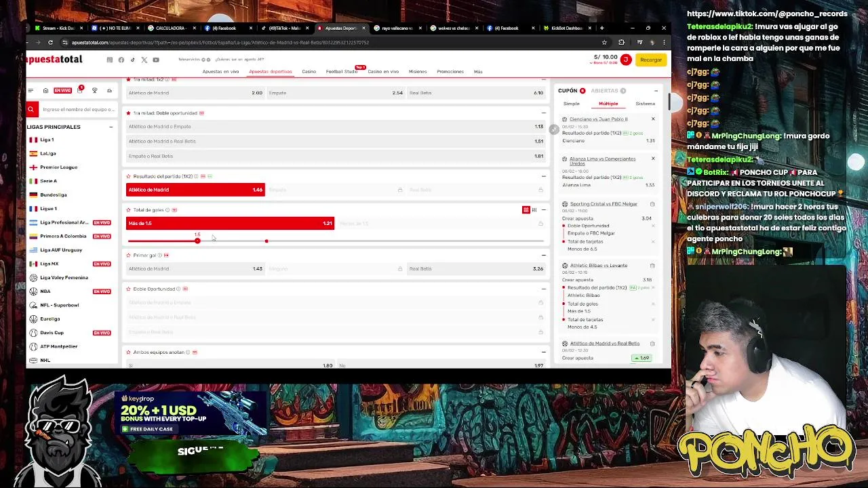Click the info icon next to Resultado del partido (1X2)
Screen dimensions: 868x488
pyautogui.click(x=196, y=176)
